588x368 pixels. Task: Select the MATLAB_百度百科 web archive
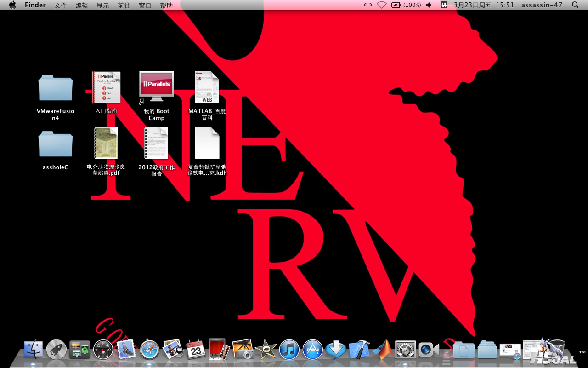point(207,96)
